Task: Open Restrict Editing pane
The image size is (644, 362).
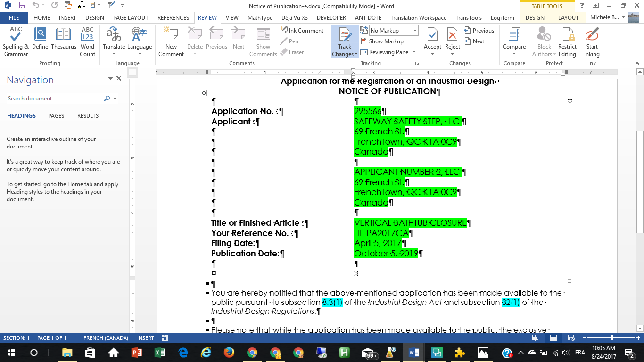Action: coord(567,41)
